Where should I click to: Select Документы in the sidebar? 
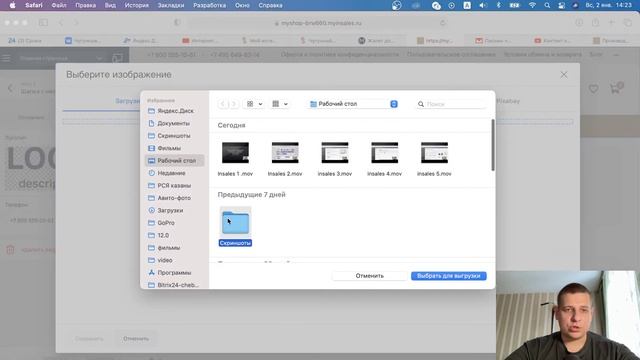tap(174, 123)
